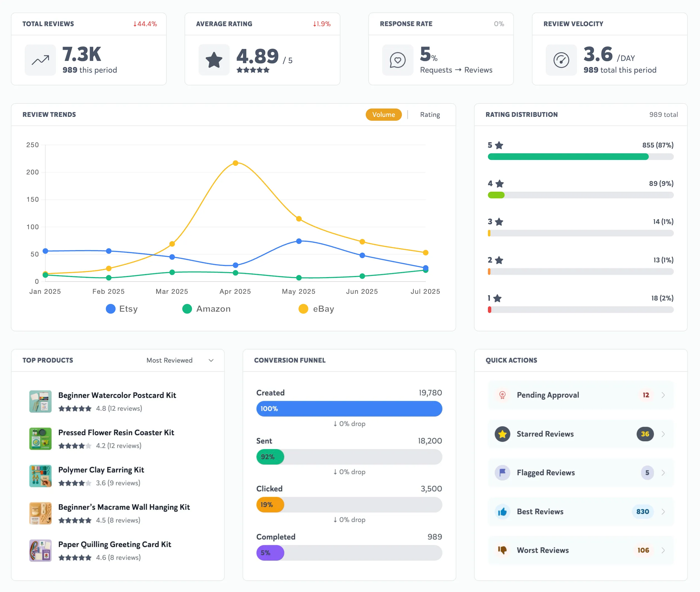700x592 pixels.
Task: Enable Volume mode on Review Trends
Action: click(384, 114)
